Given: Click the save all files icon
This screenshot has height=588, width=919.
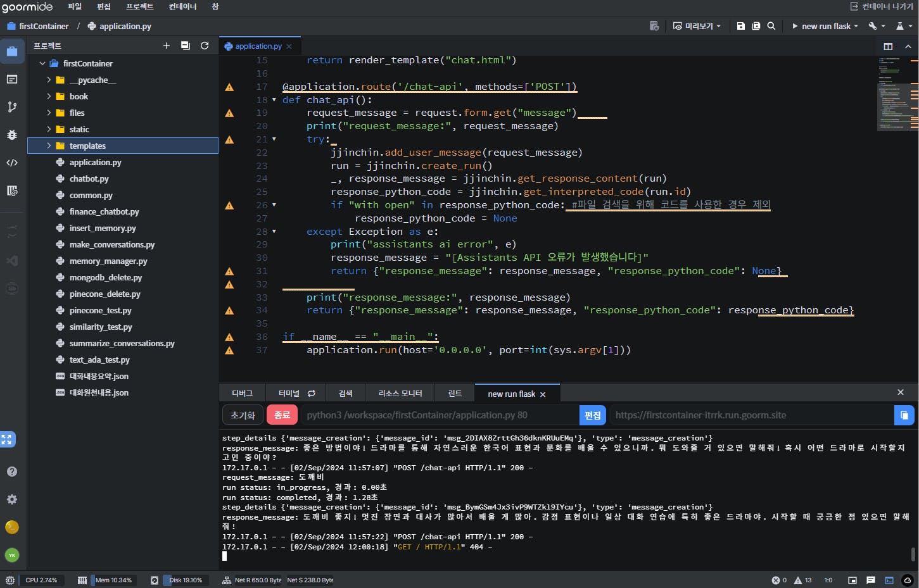Looking at the screenshot, I should tap(756, 26).
